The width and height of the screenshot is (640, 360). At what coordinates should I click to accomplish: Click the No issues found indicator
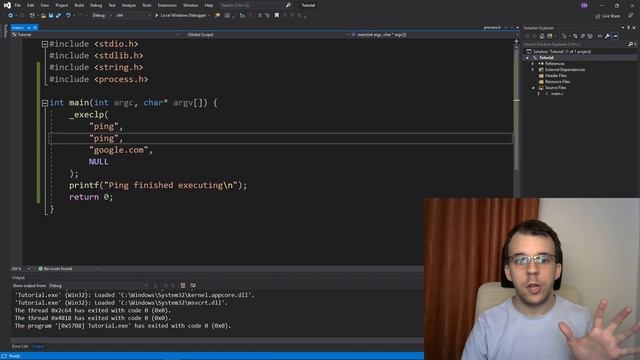click(x=56, y=269)
